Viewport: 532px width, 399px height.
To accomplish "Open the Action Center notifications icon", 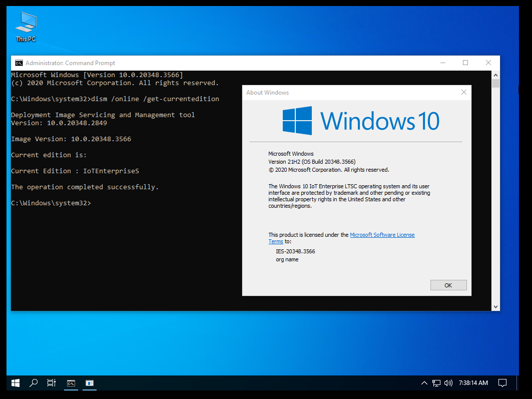I will (502, 383).
